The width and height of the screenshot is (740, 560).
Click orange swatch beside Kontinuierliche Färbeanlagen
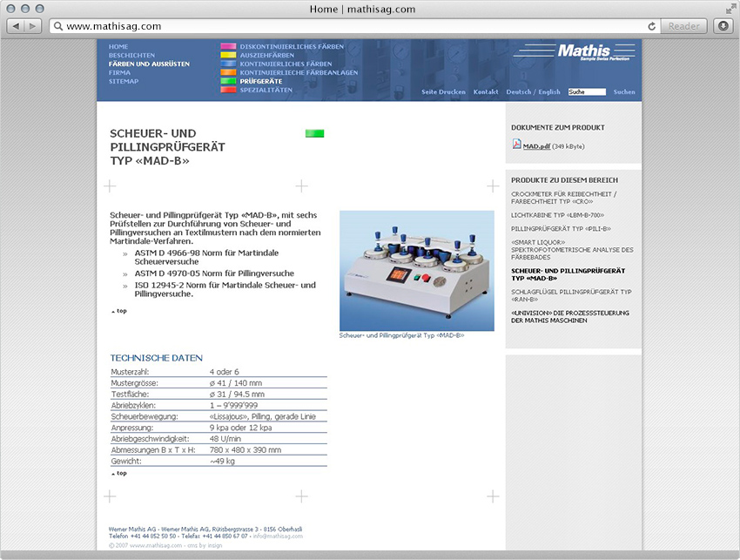click(x=228, y=72)
